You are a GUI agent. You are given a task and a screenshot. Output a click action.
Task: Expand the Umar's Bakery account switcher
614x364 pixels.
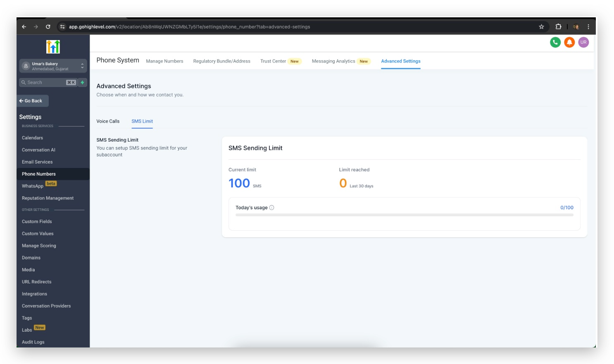tap(53, 66)
